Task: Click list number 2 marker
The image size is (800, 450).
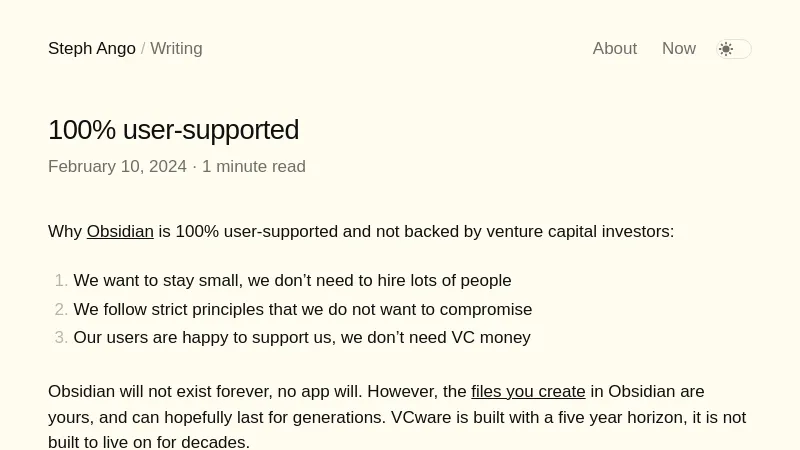Action: coord(61,310)
